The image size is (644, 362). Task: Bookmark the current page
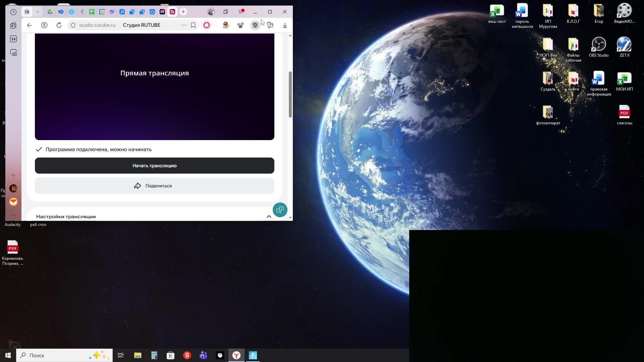coord(193,25)
